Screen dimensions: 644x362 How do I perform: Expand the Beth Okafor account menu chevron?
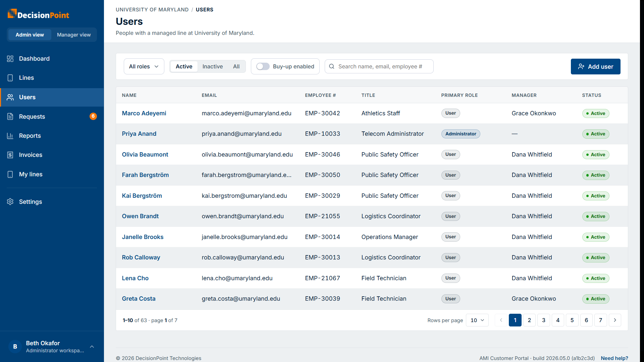pos(92,347)
